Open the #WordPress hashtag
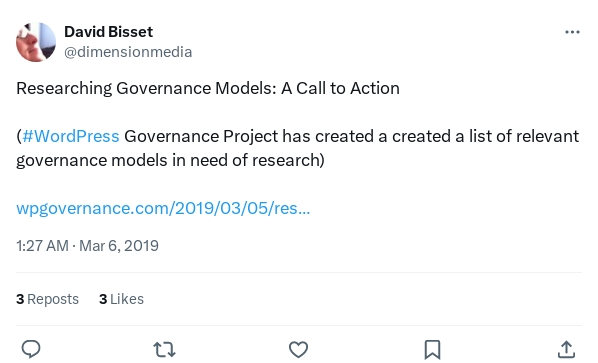This screenshot has height=363, width=598. tap(71, 136)
